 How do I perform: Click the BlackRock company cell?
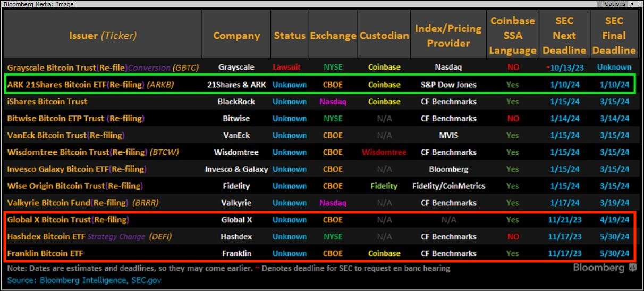[x=236, y=102]
